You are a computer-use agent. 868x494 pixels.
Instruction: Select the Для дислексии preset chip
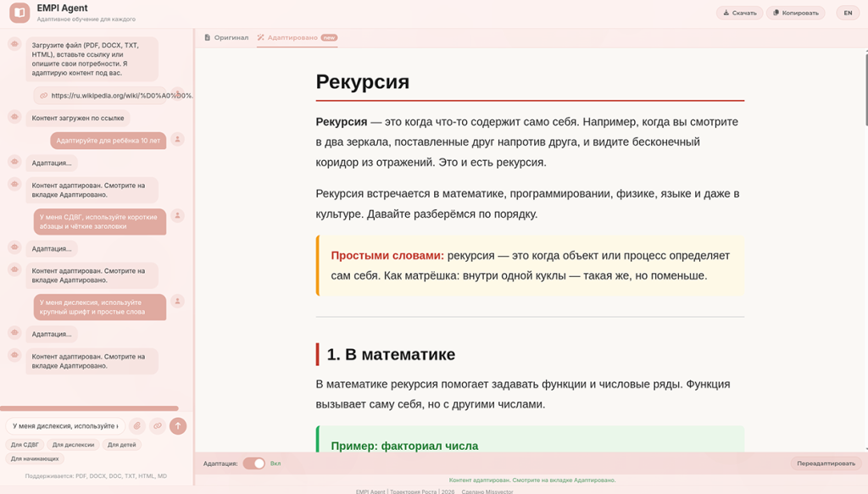pyautogui.click(x=73, y=445)
